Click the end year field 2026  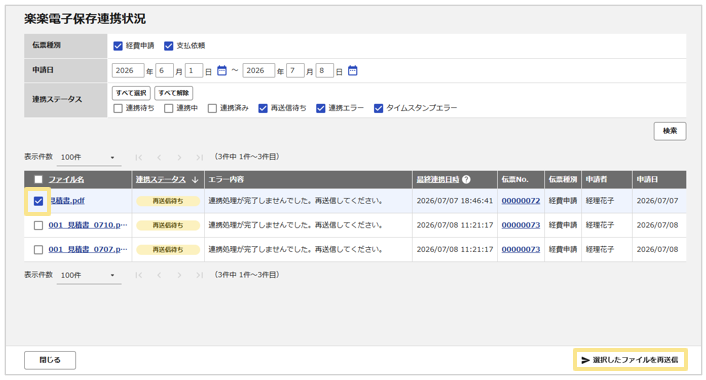(x=258, y=71)
